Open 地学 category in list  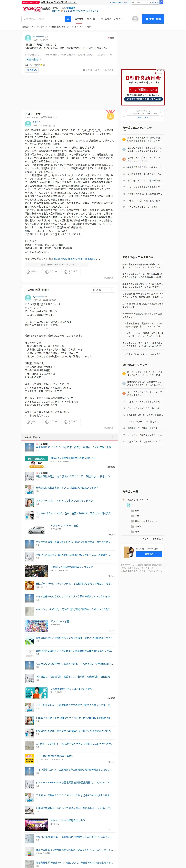click(137, 532)
